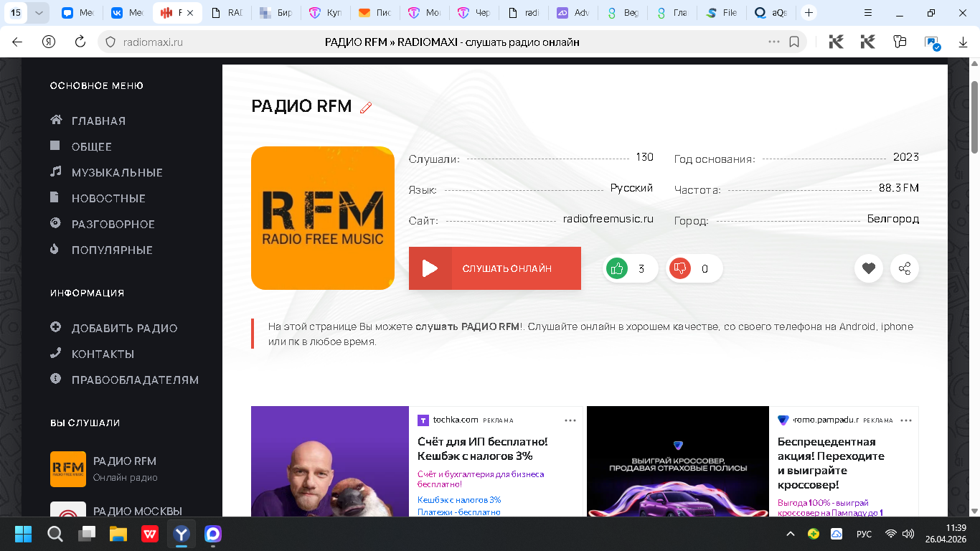980x551 pixels.
Task: Open РАДИО RFM in the recently listened list
Action: [125, 461]
